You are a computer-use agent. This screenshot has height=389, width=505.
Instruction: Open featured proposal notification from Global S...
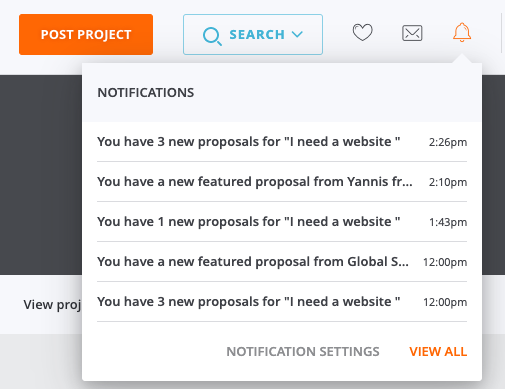pos(282,262)
